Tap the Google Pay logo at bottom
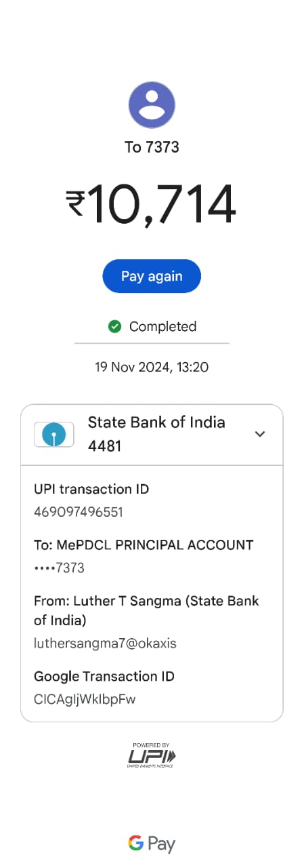The image size is (304, 868). [x=152, y=844]
